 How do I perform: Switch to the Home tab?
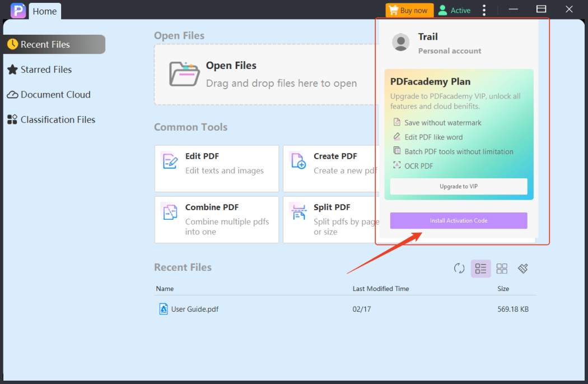tap(45, 11)
